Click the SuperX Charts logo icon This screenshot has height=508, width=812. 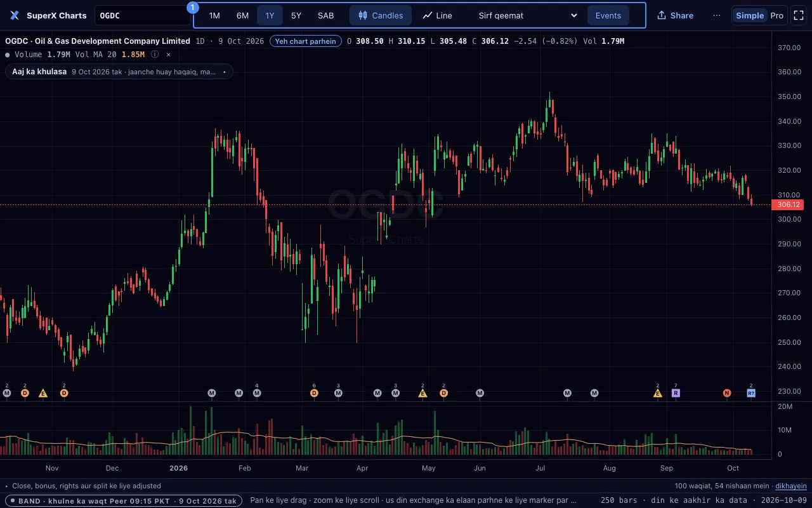[x=15, y=15]
